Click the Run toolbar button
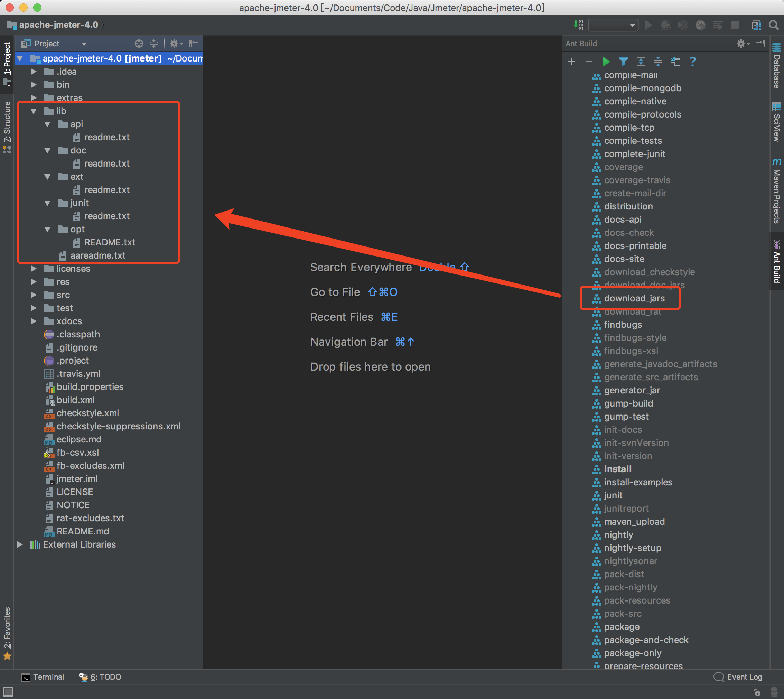784x699 pixels. [x=648, y=25]
